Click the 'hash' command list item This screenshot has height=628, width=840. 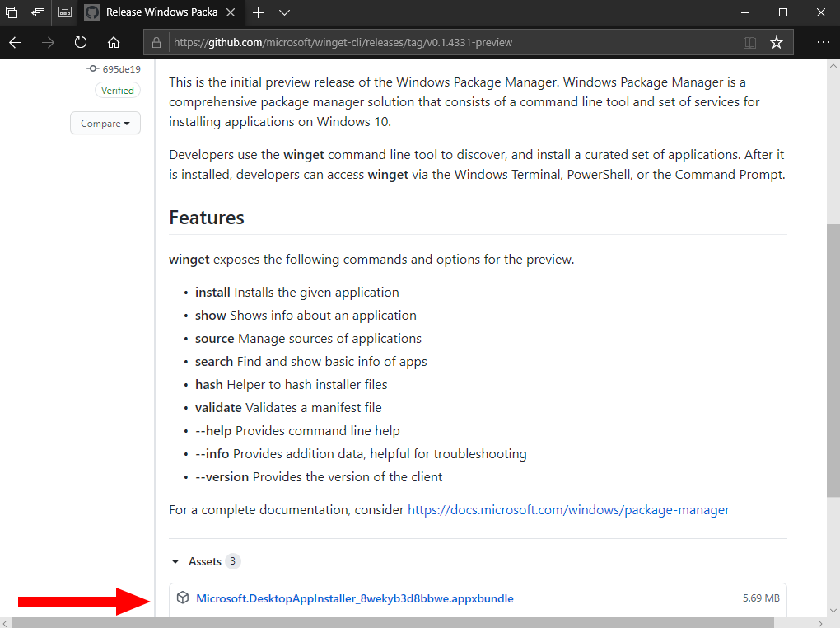[x=291, y=385]
